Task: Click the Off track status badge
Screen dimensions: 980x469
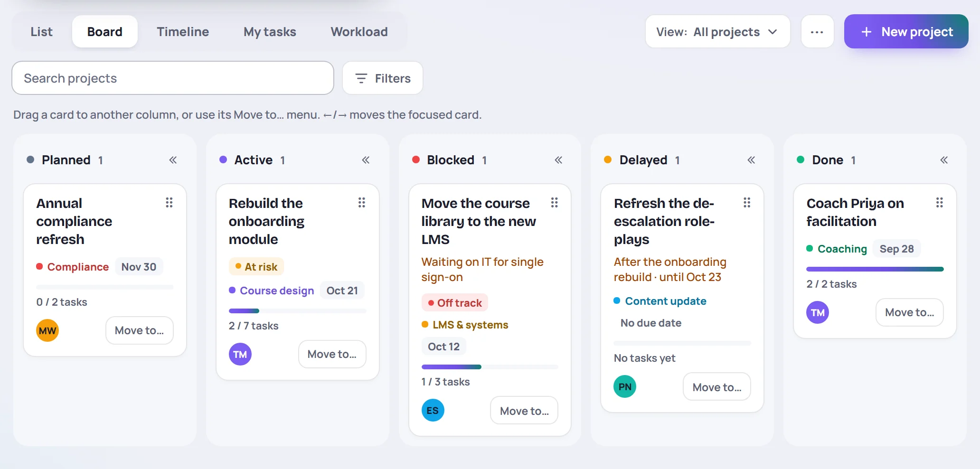Action: (455, 303)
